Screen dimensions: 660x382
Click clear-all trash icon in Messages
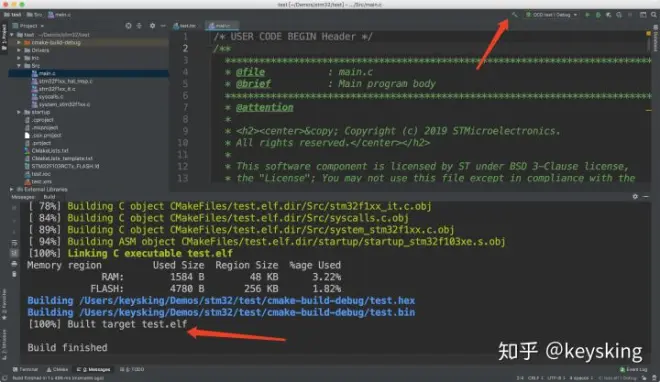pos(14,274)
